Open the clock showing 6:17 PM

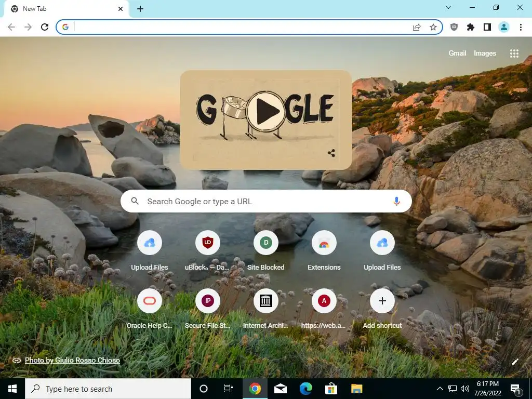(x=488, y=389)
